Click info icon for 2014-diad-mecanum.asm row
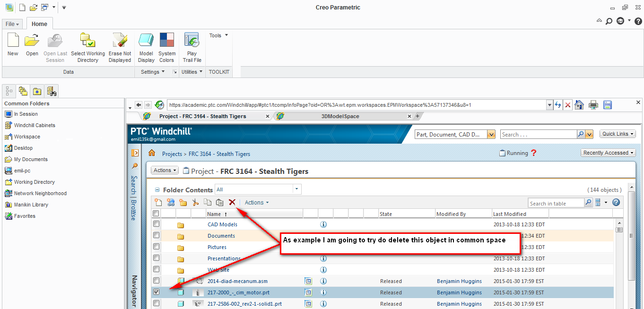The image size is (644, 309). click(x=323, y=281)
